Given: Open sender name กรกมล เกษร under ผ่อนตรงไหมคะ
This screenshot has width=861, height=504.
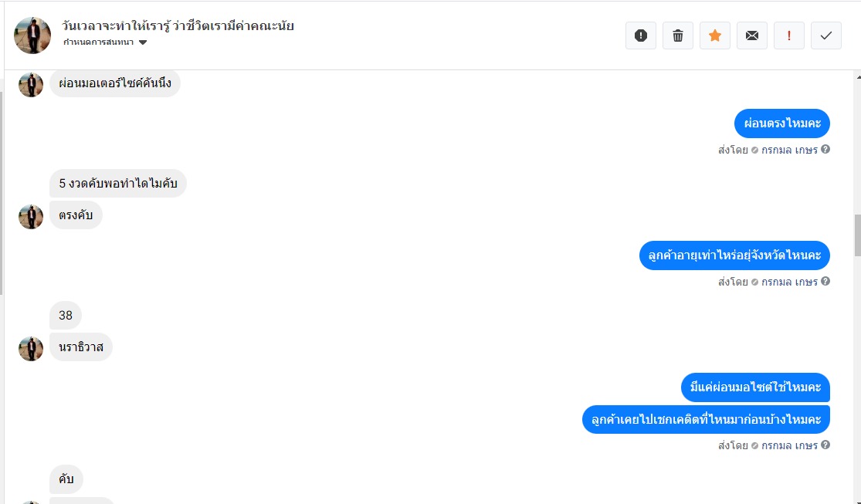Looking at the screenshot, I should pyautogui.click(x=789, y=149).
